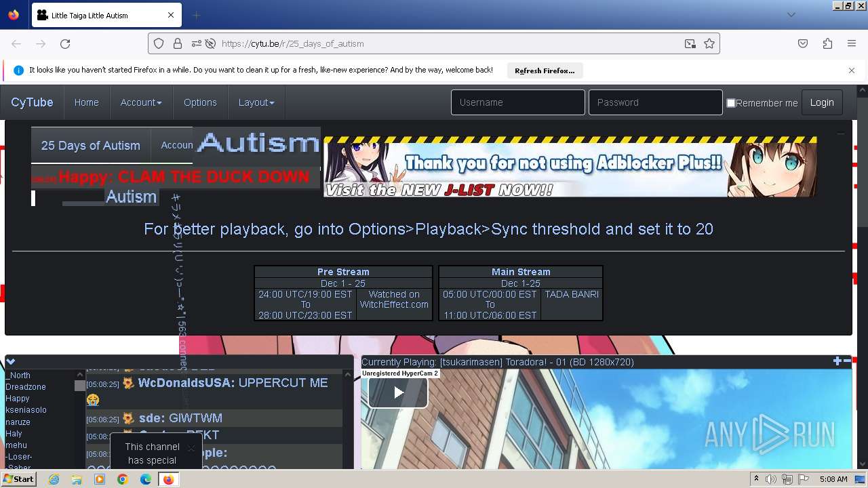Click the user list scroll-up arrow
Screen dimensions: 868x488
tap(80, 374)
